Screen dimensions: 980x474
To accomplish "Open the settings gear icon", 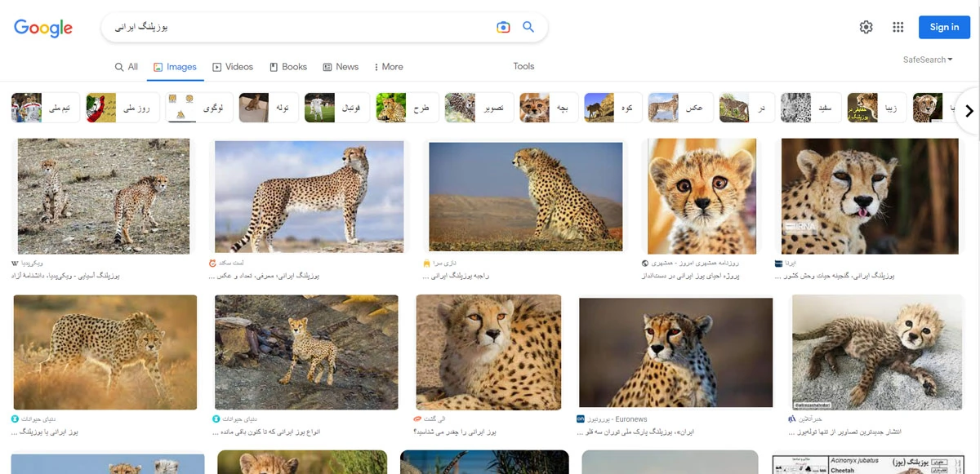I will pos(866,27).
